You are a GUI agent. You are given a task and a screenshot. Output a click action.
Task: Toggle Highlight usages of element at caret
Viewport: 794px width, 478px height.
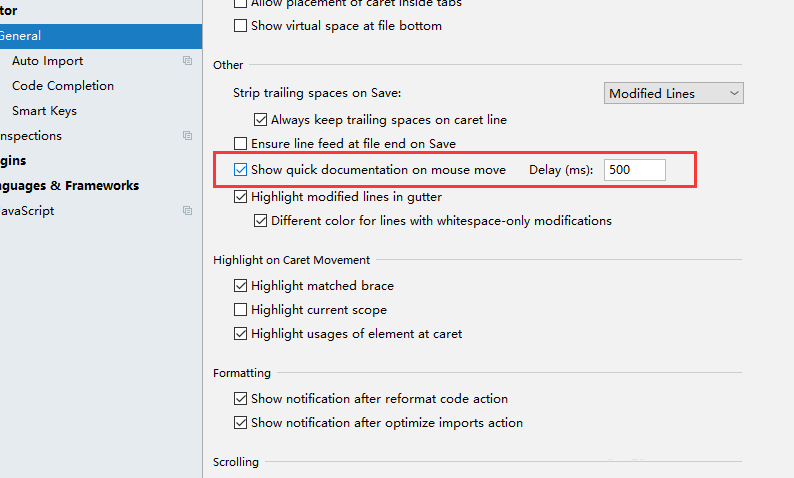(240, 334)
